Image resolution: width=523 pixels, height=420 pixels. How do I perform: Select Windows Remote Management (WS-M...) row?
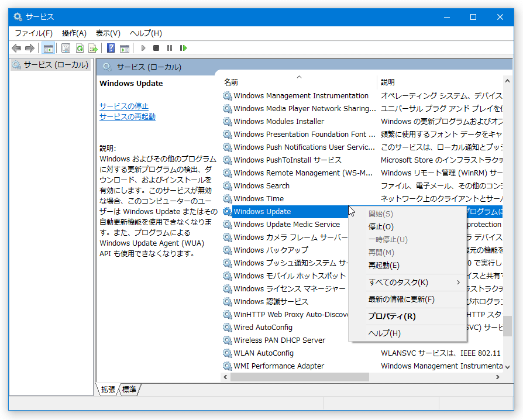click(362, 173)
